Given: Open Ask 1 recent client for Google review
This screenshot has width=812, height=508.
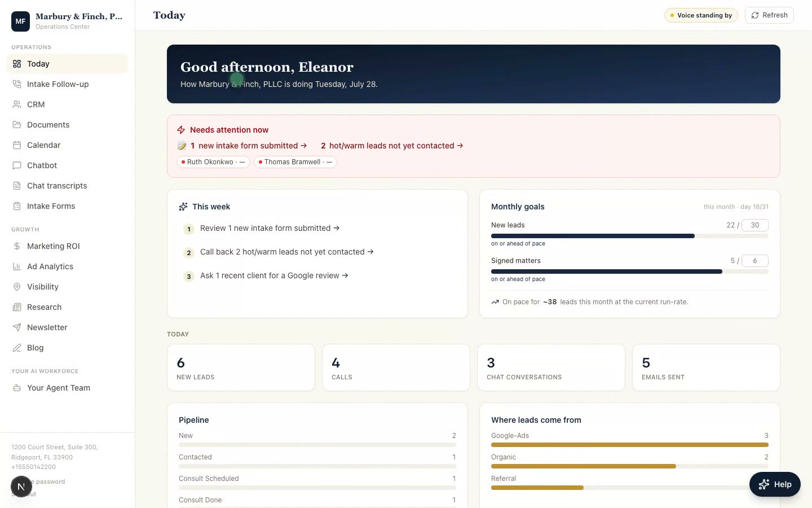Looking at the screenshot, I should click(x=274, y=275).
